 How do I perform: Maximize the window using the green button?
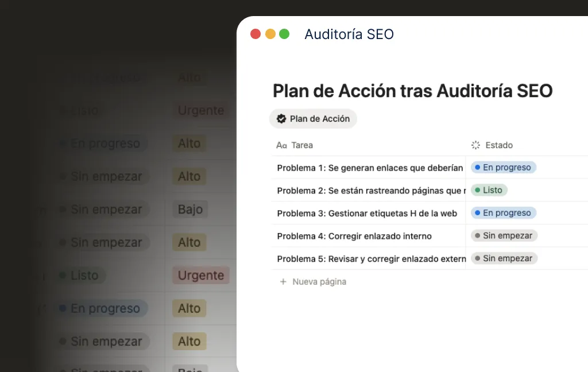click(x=284, y=34)
